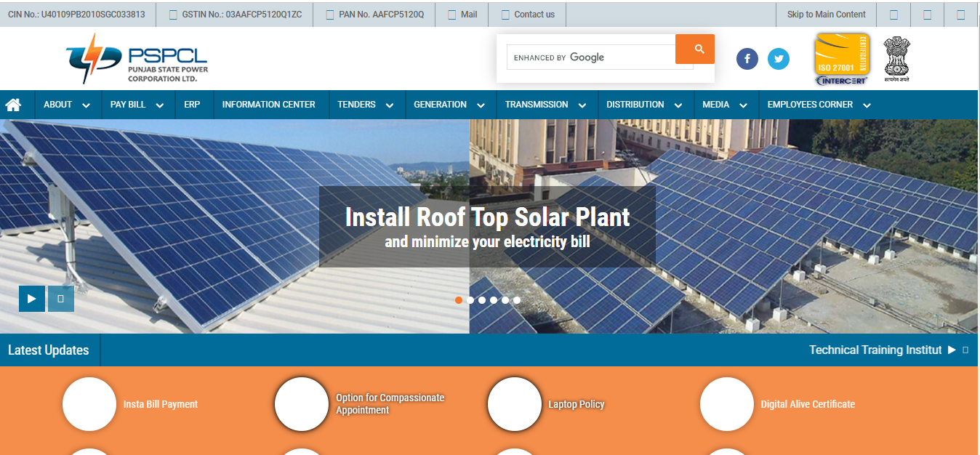Click in the Google custom search field
The height and width of the screenshot is (455, 980).
590,57
